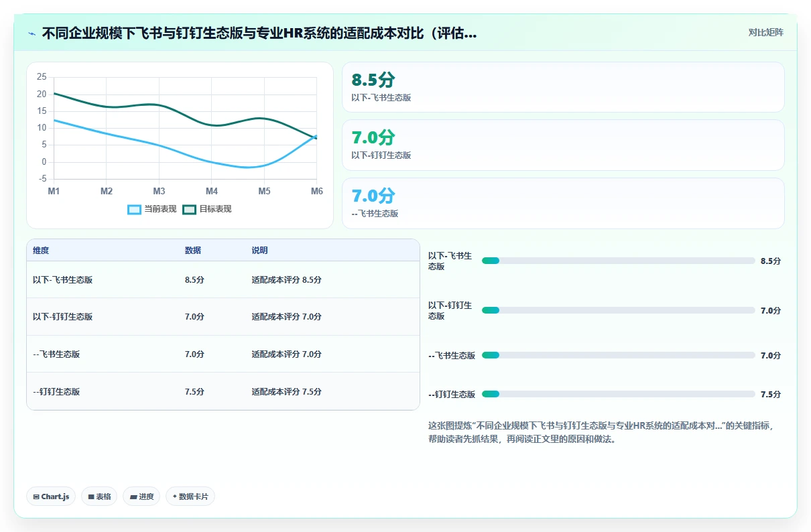This screenshot has height=532, width=811.
Task: Click 适配成本评分 7.5分 description cell
Action: [x=286, y=392]
